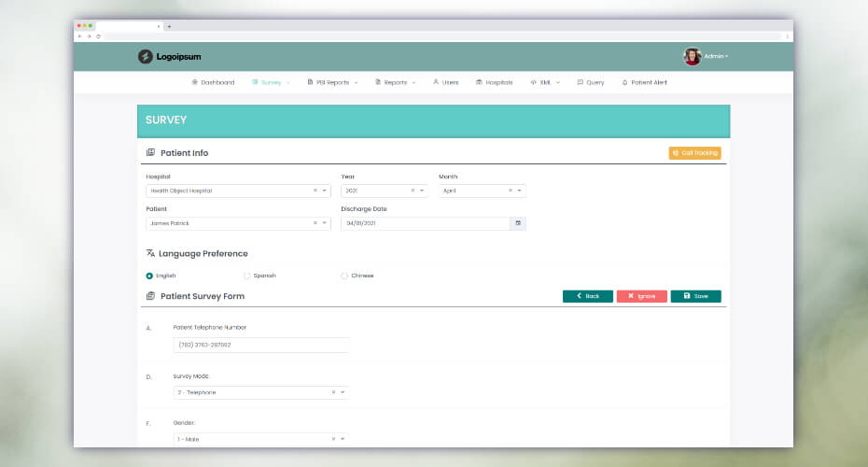This screenshot has width=868, height=467.
Task: Click the Users person icon
Action: coord(436,82)
